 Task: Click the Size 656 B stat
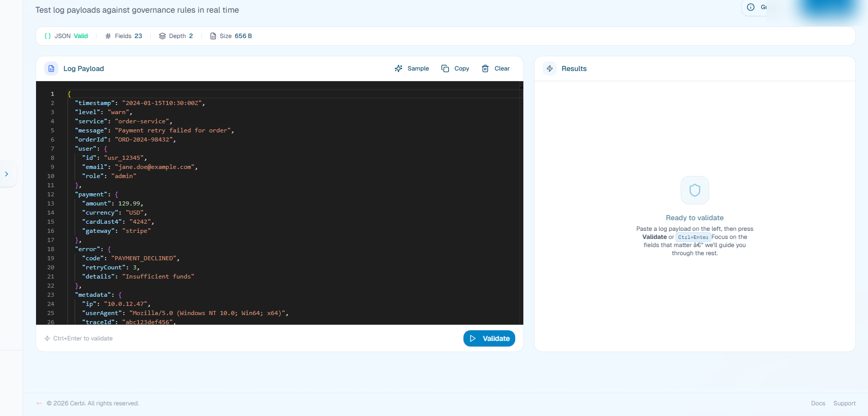click(231, 36)
